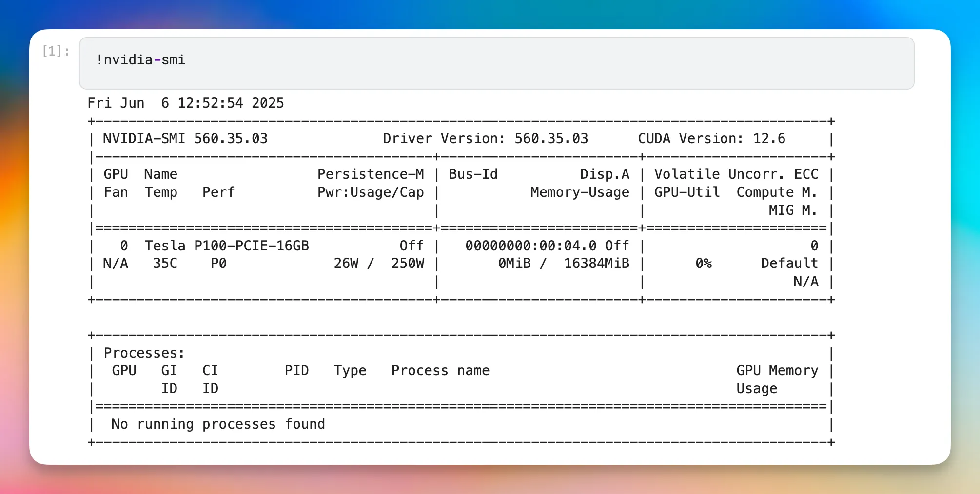
Task: Click the Driver Version: 560.35.03 text
Action: [485, 139]
